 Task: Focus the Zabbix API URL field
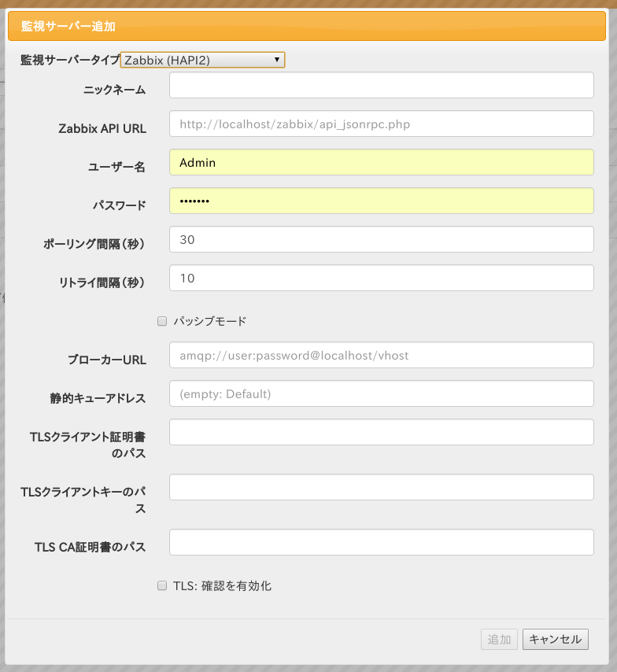(x=381, y=124)
